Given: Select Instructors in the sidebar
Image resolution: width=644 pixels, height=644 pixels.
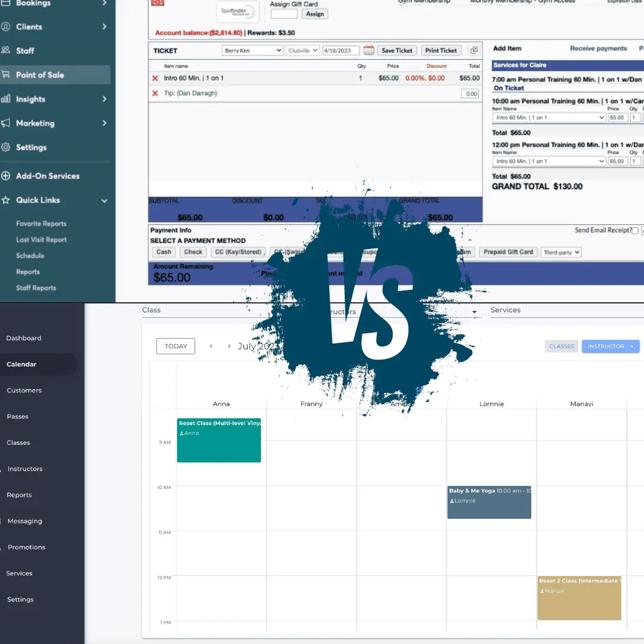Looking at the screenshot, I should tap(25, 469).
